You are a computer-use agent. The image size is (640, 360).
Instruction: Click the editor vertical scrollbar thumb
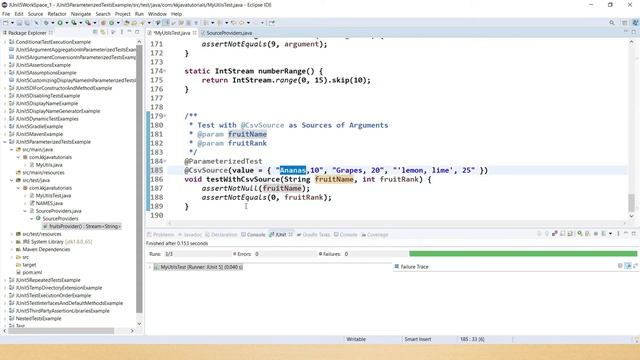(631, 202)
